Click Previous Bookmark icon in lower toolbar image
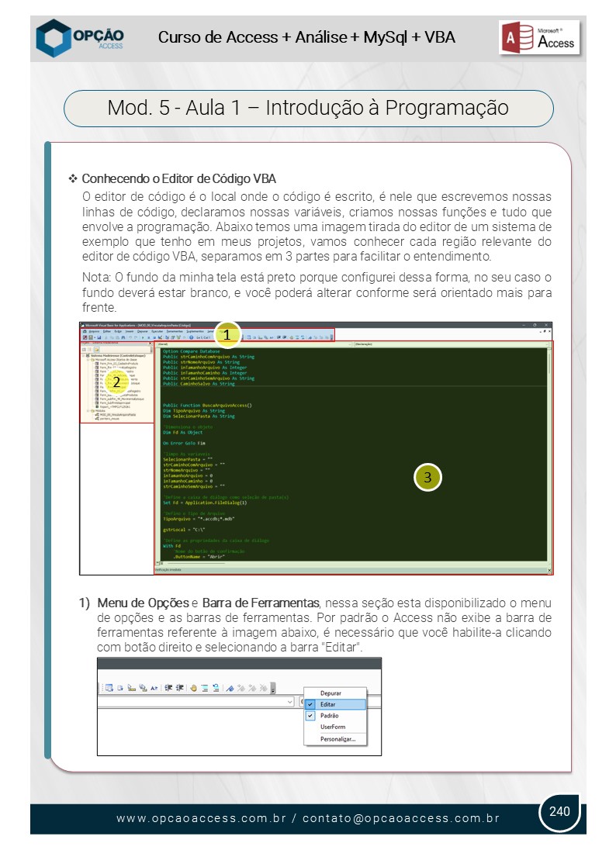 point(252,688)
